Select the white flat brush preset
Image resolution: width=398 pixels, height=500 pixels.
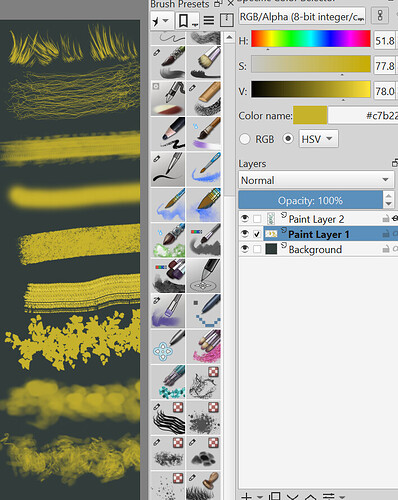click(204, 63)
